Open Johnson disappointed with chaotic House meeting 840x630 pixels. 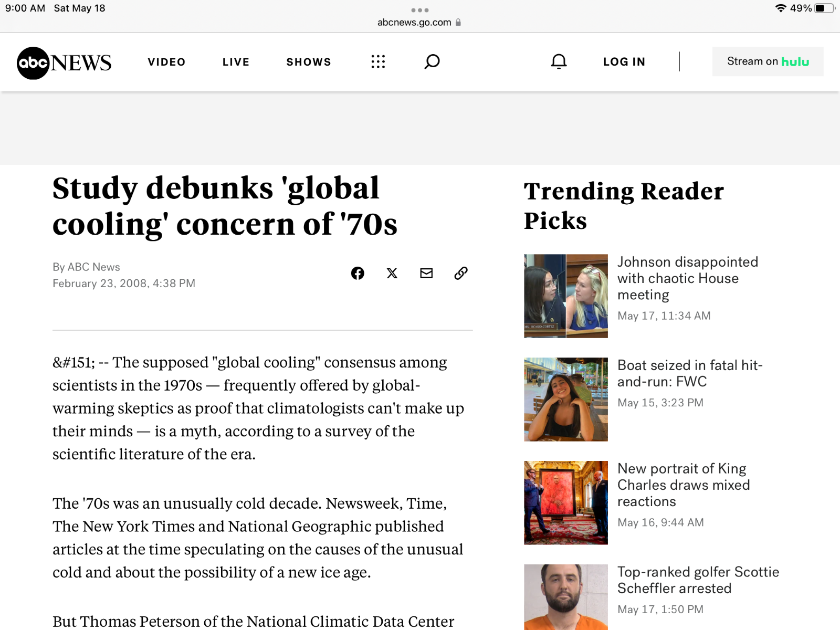(x=688, y=278)
